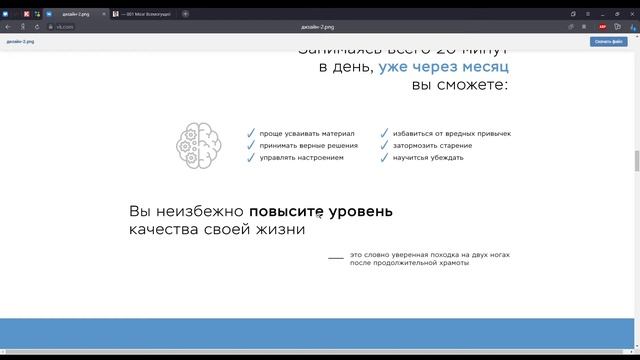Open the downloads panel

click(x=633, y=27)
